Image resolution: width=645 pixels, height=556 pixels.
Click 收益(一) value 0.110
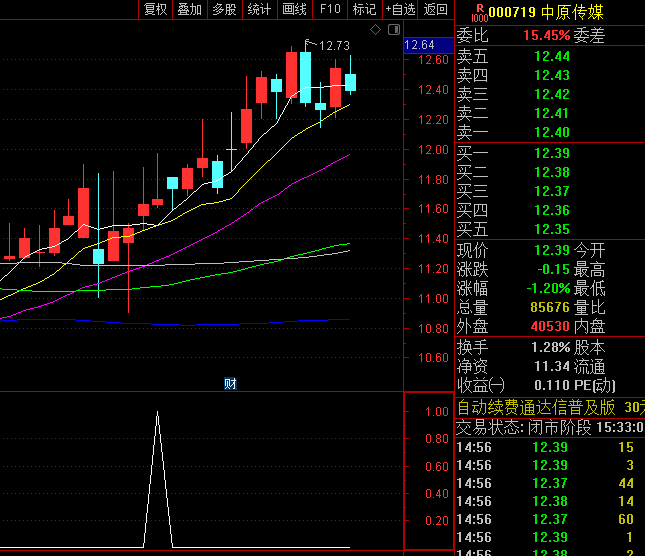click(x=552, y=385)
